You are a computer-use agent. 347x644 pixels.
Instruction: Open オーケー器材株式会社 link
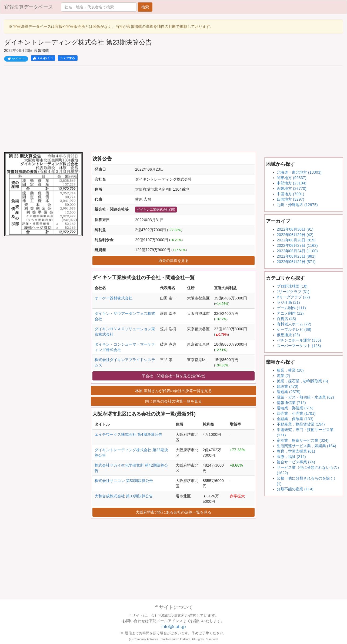coord(114,298)
